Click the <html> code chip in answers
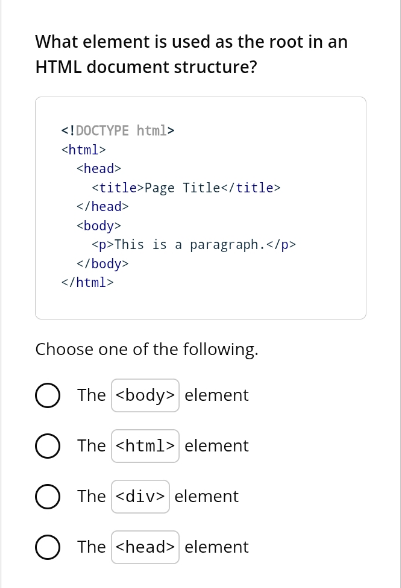Image resolution: width=401 pixels, height=588 pixels. click(145, 446)
